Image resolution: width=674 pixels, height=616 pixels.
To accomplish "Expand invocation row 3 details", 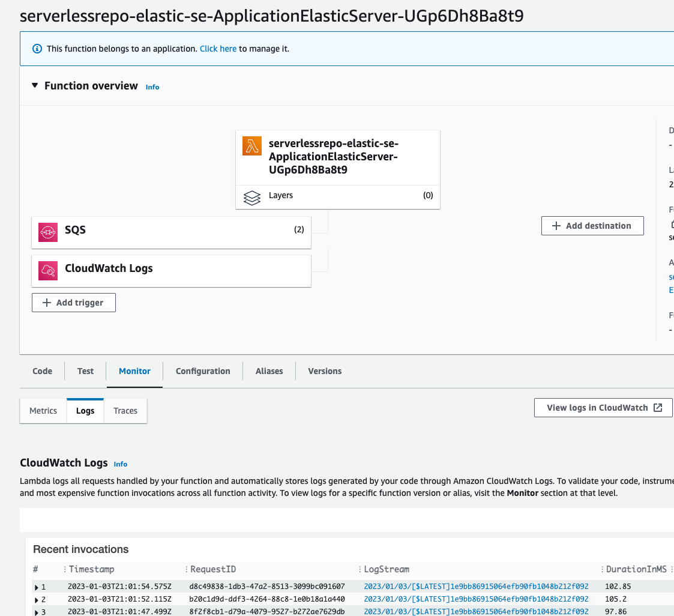I will pos(37,612).
